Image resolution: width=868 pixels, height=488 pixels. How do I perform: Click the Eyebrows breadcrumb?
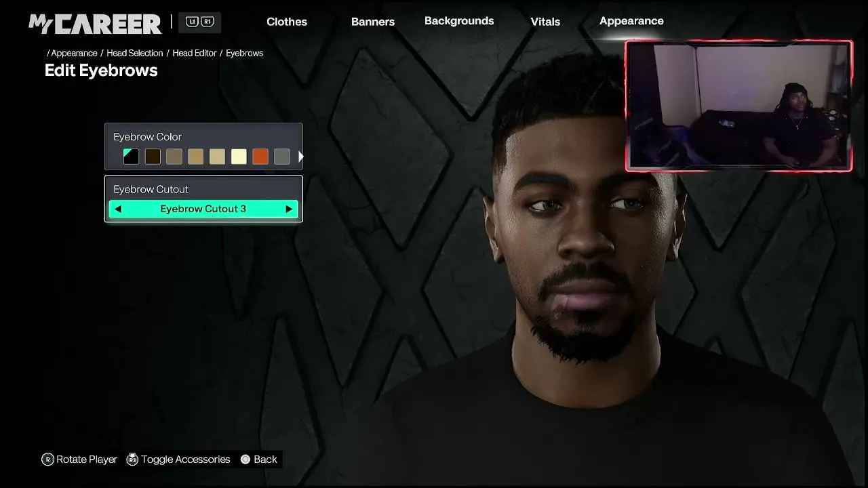point(245,53)
